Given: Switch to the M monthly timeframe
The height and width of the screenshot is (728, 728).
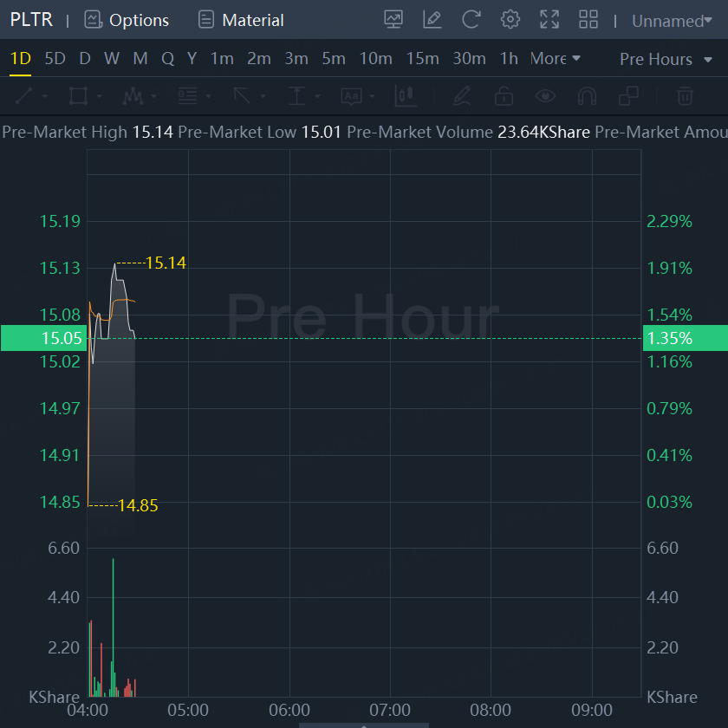Looking at the screenshot, I should click(140, 59).
